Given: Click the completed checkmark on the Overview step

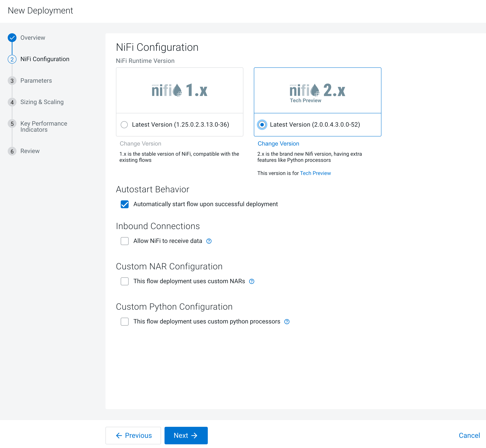Looking at the screenshot, I should (12, 38).
